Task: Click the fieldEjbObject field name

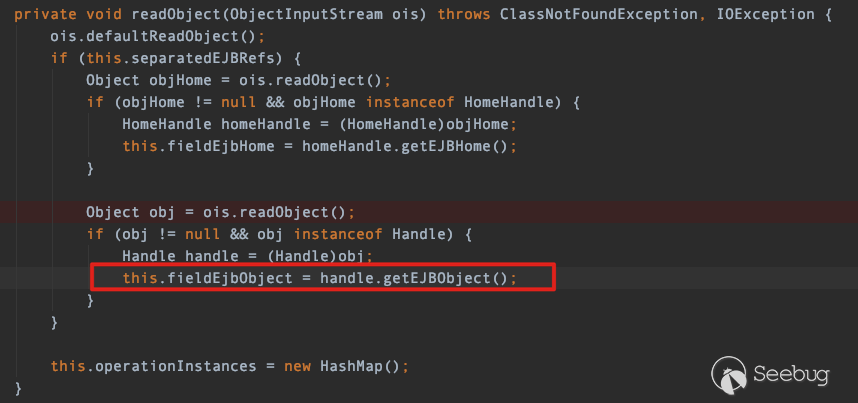Action: (222, 277)
